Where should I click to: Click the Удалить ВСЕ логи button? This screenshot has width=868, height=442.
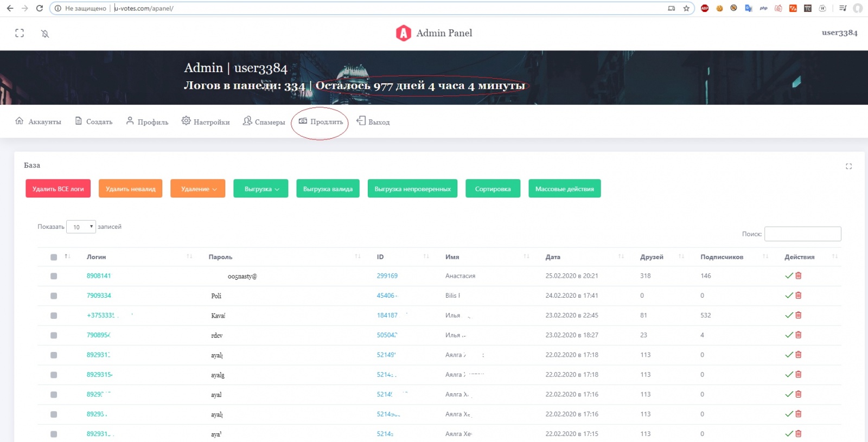click(58, 189)
